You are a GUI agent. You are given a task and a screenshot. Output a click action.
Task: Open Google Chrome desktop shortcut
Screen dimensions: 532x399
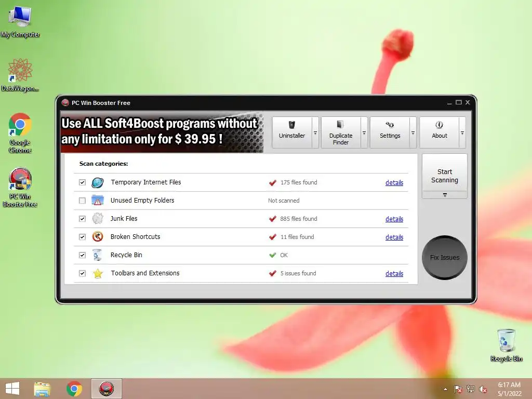[x=20, y=133]
